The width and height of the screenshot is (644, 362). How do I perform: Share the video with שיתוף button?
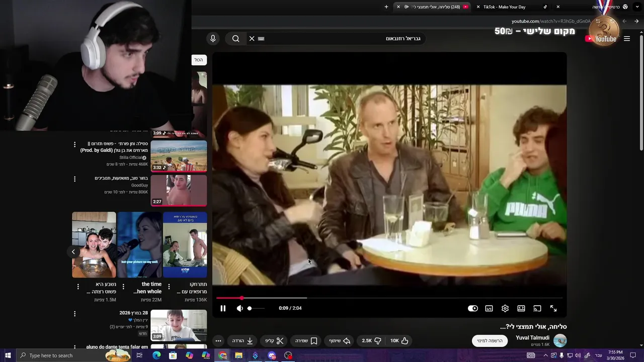pyautogui.click(x=340, y=340)
